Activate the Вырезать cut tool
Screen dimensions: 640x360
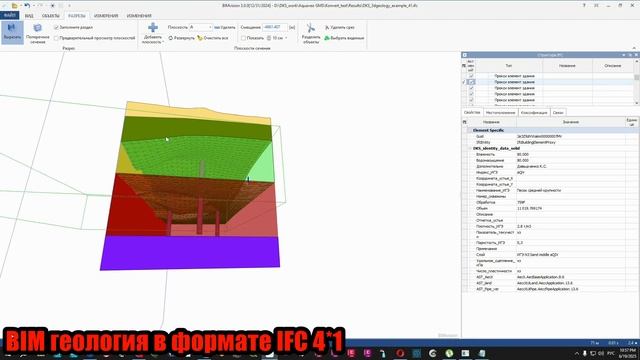(x=12, y=32)
